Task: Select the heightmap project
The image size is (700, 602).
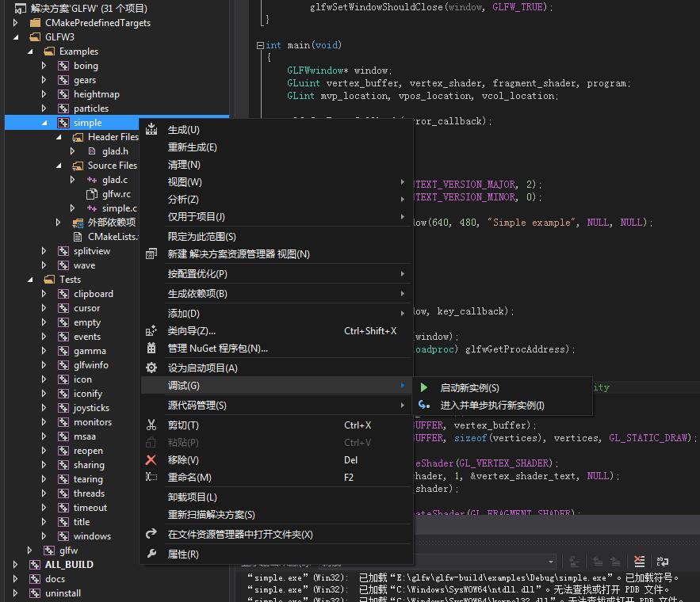Action: click(x=97, y=94)
